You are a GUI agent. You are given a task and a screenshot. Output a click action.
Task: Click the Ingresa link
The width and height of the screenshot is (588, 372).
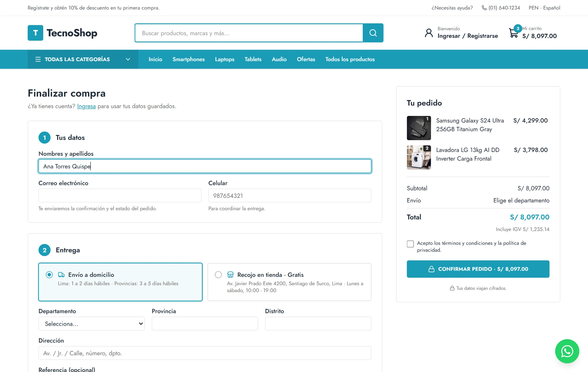(x=86, y=106)
